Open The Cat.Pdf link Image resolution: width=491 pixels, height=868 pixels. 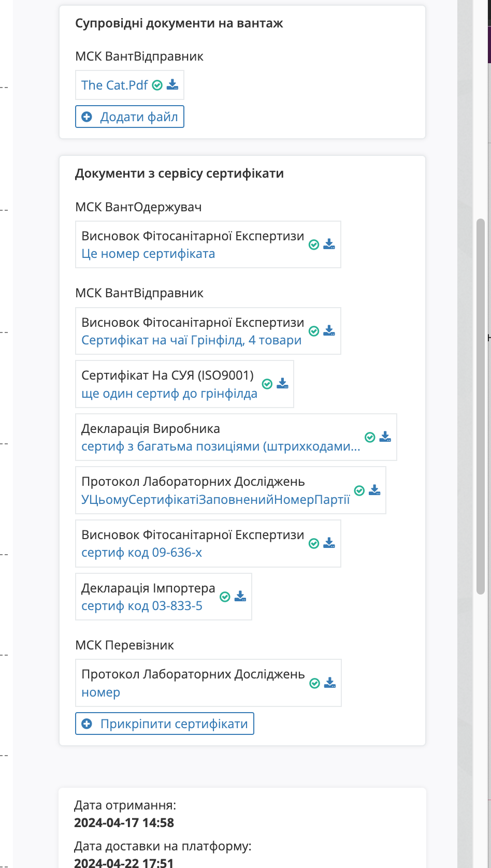(114, 85)
